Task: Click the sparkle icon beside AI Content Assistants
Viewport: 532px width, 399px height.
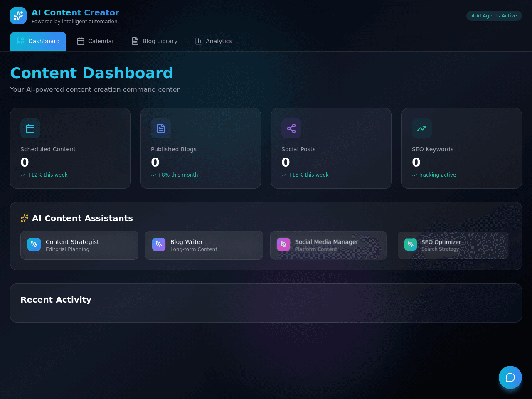Action: (x=25, y=218)
